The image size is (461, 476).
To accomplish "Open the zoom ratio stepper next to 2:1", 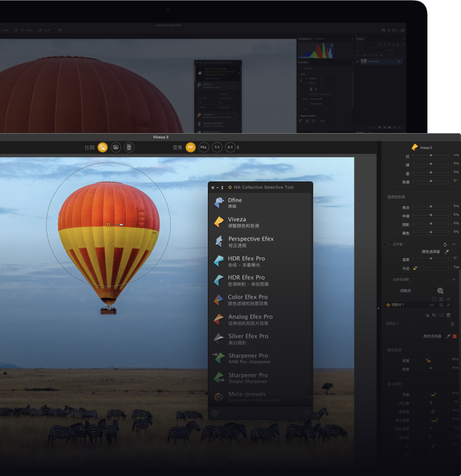I will (238, 147).
